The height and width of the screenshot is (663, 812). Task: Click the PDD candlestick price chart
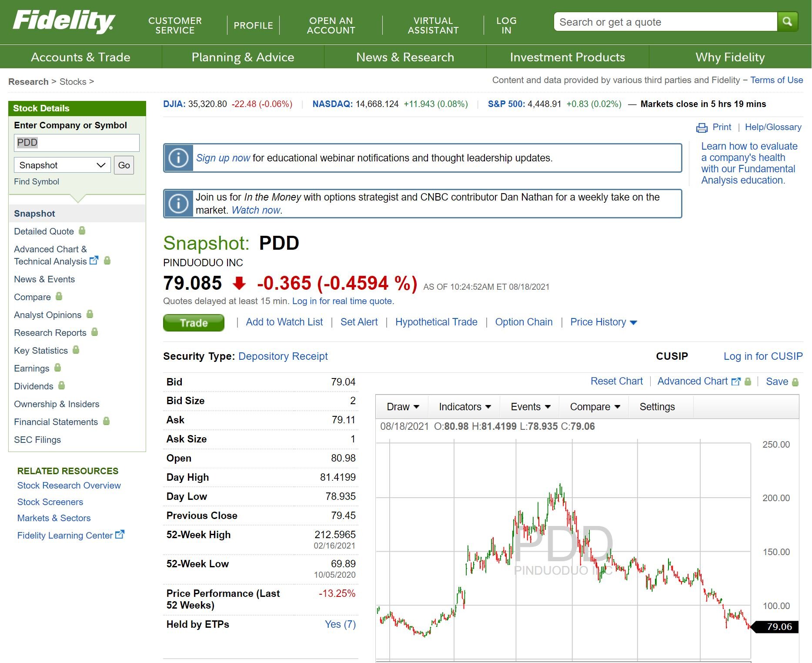(564, 550)
